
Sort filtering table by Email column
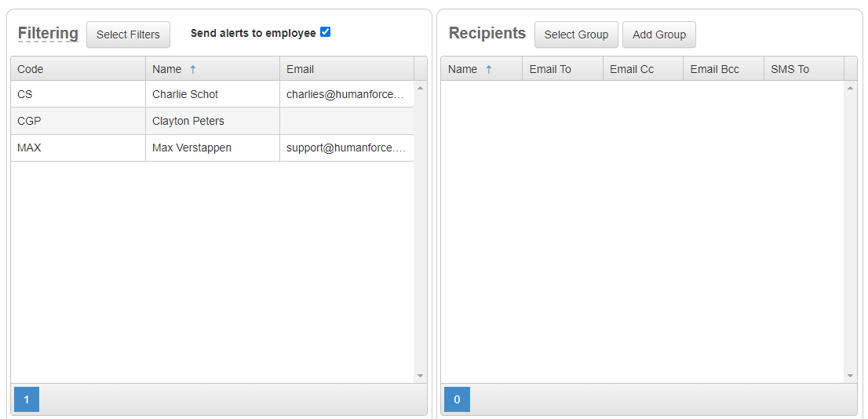pyautogui.click(x=345, y=69)
